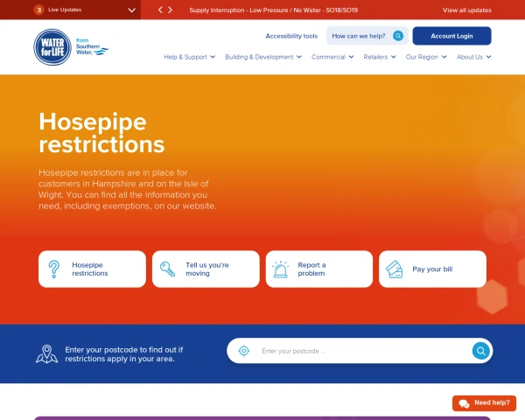
Task: Show previous live update arrow
Action: point(160,10)
